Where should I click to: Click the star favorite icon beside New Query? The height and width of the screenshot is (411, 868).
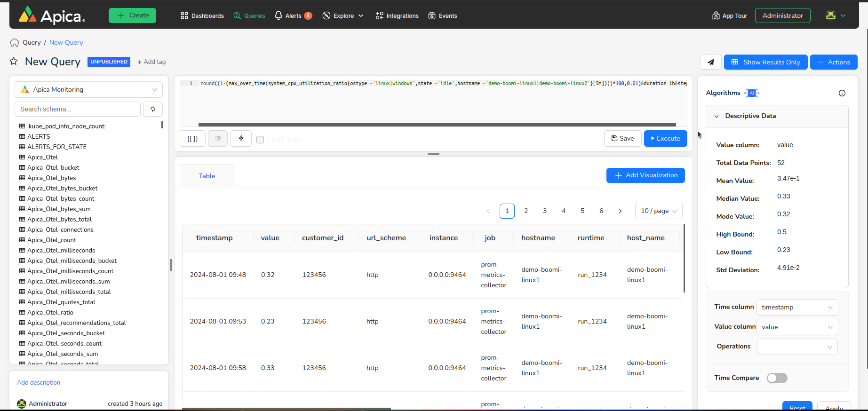click(x=14, y=62)
